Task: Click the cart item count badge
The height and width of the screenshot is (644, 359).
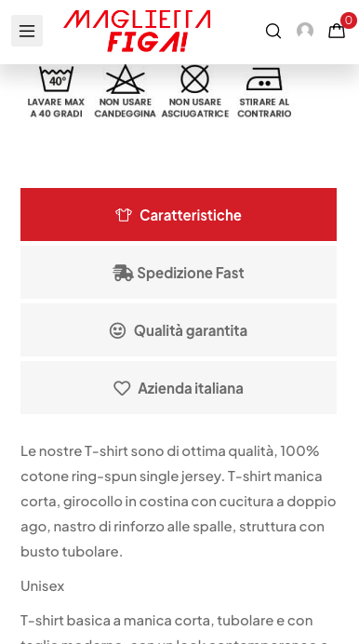Action: (349, 20)
